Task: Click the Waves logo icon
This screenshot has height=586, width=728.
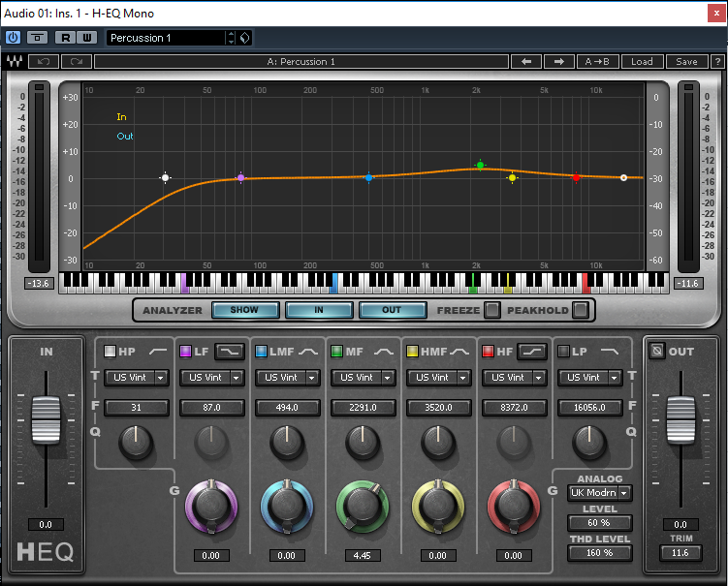Action: click(14, 61)
